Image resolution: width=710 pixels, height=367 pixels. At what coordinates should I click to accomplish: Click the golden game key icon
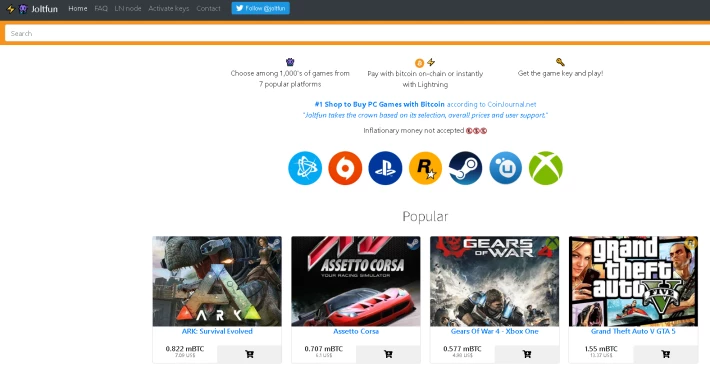click(561, 62)
